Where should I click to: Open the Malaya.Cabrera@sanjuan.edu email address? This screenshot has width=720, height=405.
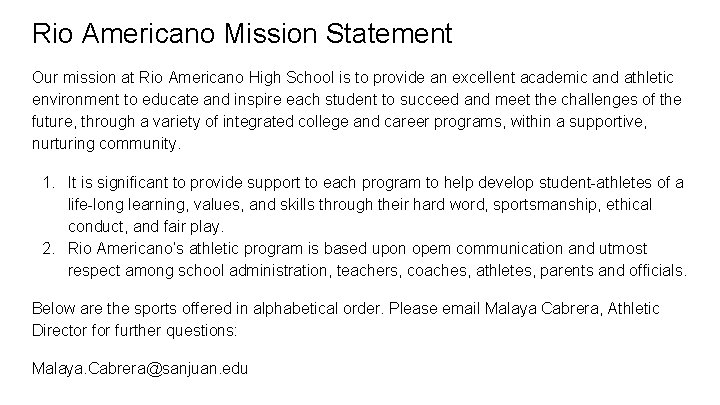click(140, 369)
